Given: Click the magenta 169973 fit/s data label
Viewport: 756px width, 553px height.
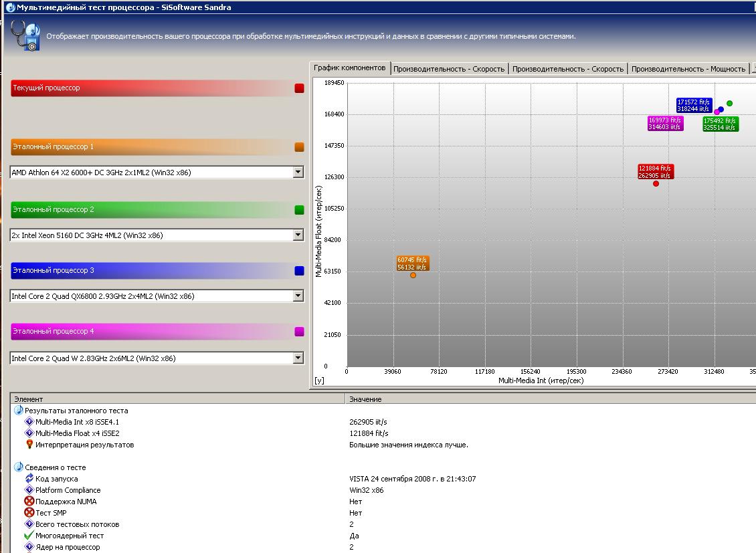Looking at the screenshot, I should point(665,124).
